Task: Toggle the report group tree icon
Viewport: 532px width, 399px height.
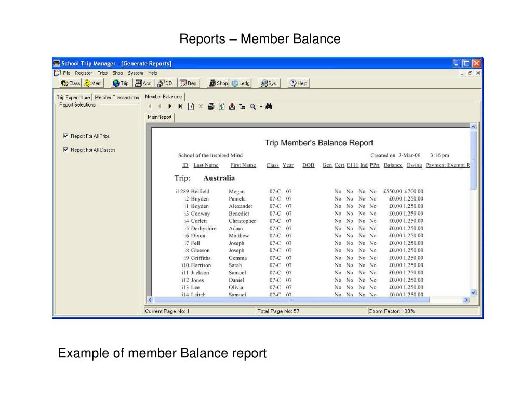Action: click(242, 107)
